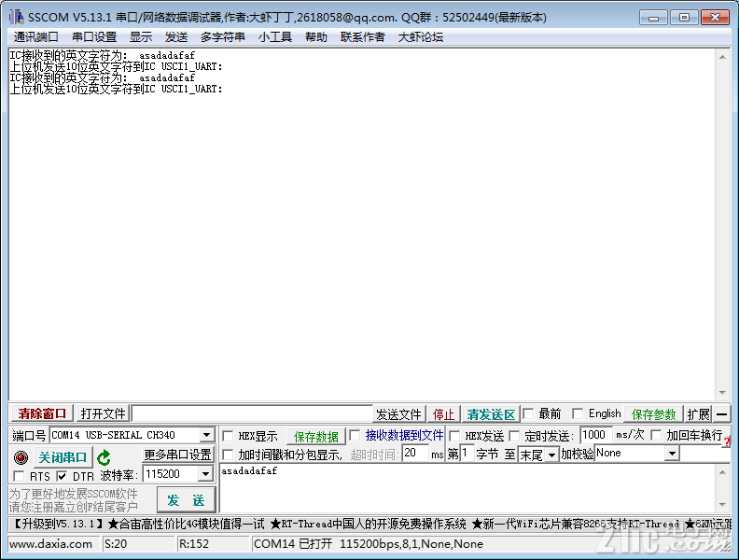Minimize the SSCOM window
Image resolution: width=739 pixels, height=560 pixels.
[653, 18]
